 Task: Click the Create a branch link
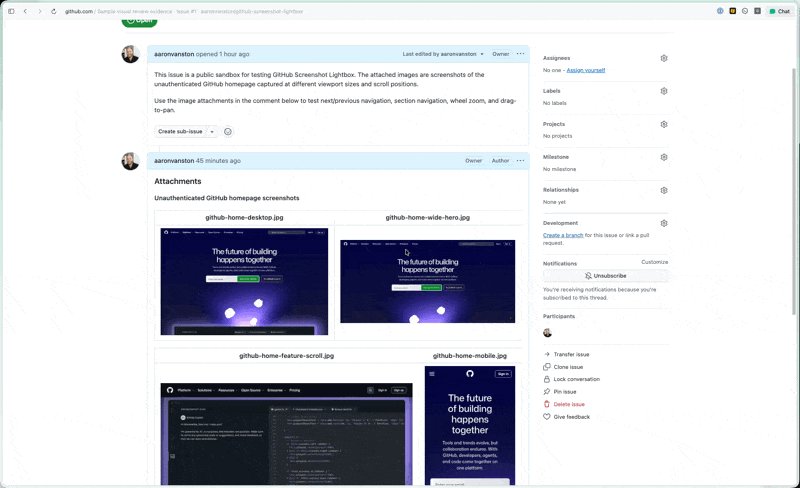pyautogui.click(x=563, y=235)
